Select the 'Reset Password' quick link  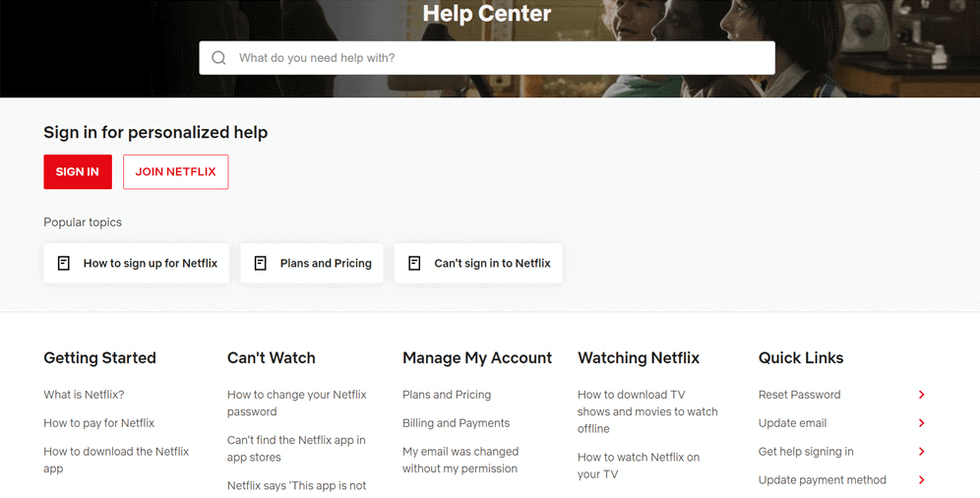coord(799,395)
